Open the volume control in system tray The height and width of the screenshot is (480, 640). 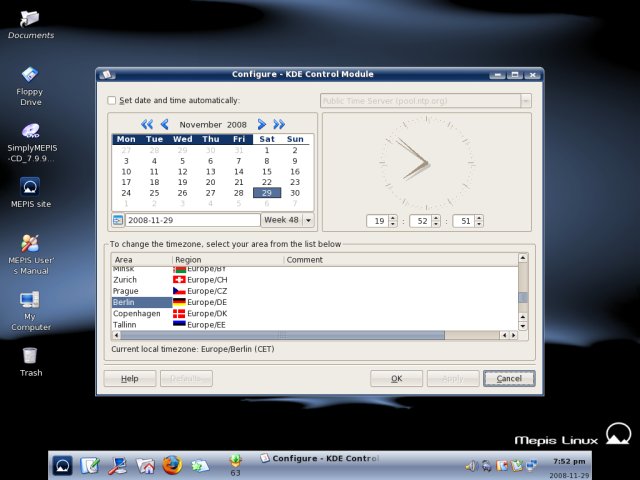(x=471, y=466)
